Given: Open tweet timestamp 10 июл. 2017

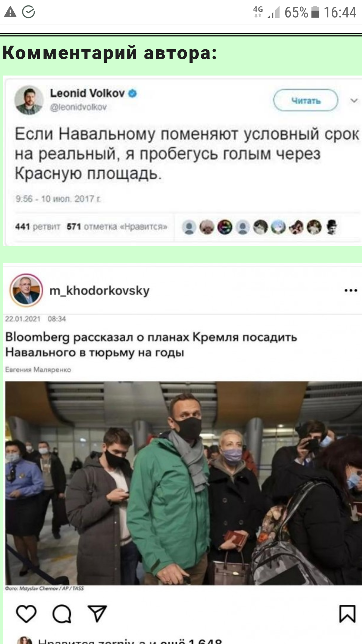Looking at the screenshot, I should click(x=58, y=199).
